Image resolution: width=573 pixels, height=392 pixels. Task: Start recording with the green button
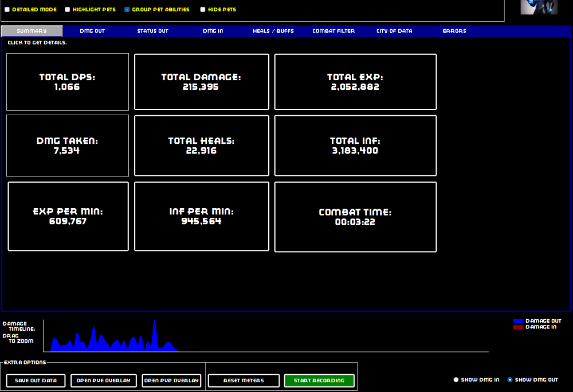tap(319, 381)
